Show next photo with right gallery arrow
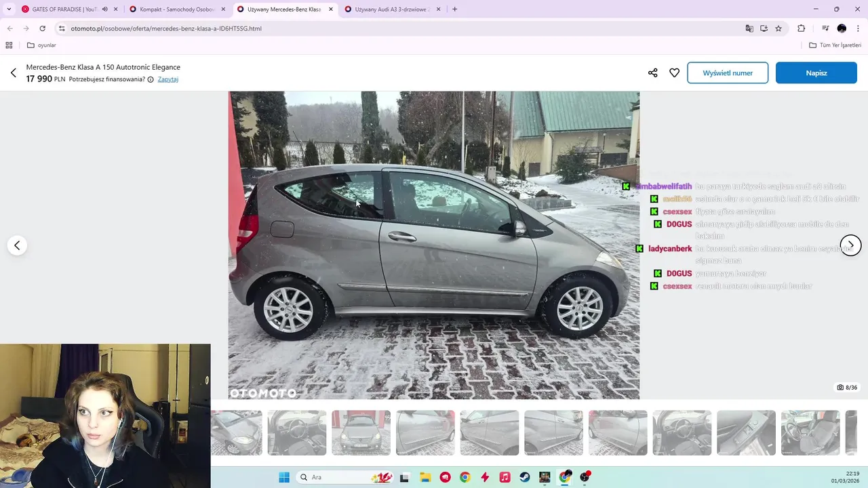The width and height of the screenshot is (868, 488). pyautogui.click(x=850, y=245)
